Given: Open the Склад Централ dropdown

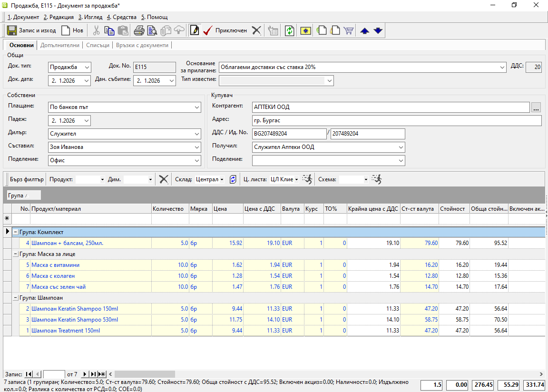Looking at the screenshot, I should (222, 180).
